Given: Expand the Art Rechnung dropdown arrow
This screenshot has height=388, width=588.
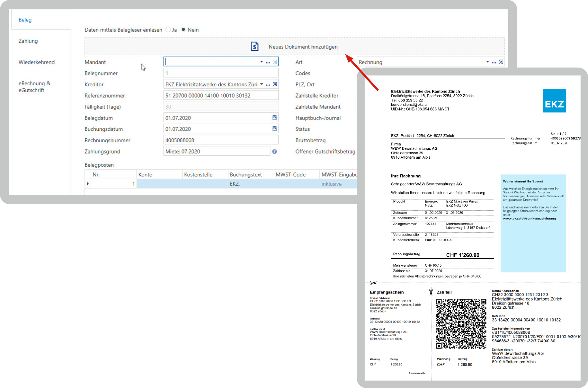Looking at the screenshot, I should coord(488,62).
